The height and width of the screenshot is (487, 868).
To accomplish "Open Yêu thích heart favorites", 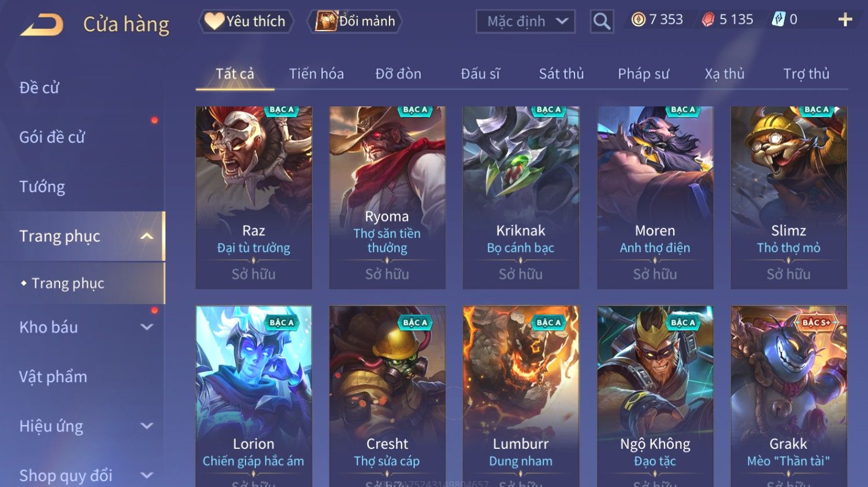I will coord(246,21).
